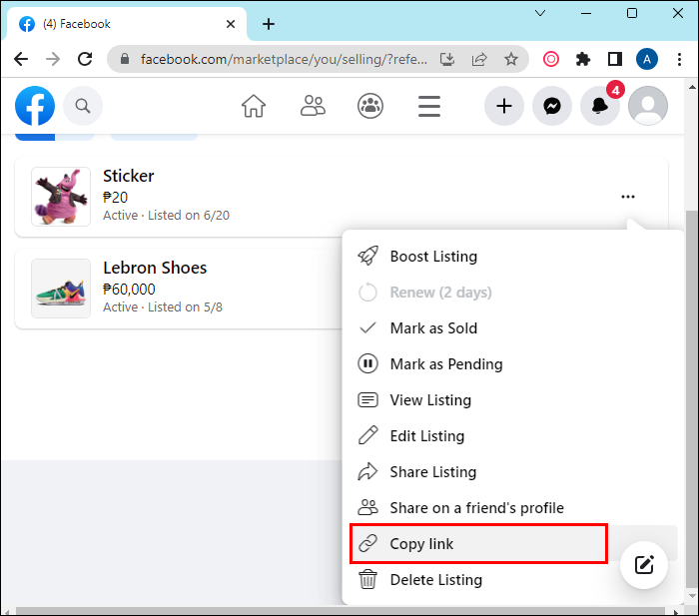Click 'Active · Listed on 6/20' text
This screenshot has width=699, height=616.
pyautogui.click(x=166, y=216)
